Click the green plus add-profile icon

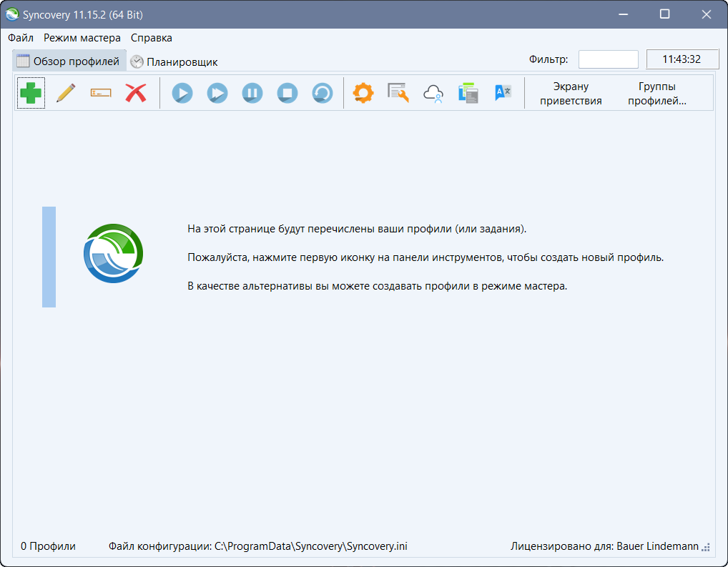(x=31, y=93)
